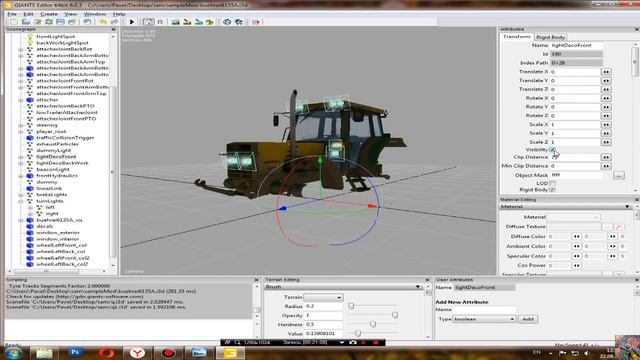Collapse the turnLights tree node

[x=21, y=201]
